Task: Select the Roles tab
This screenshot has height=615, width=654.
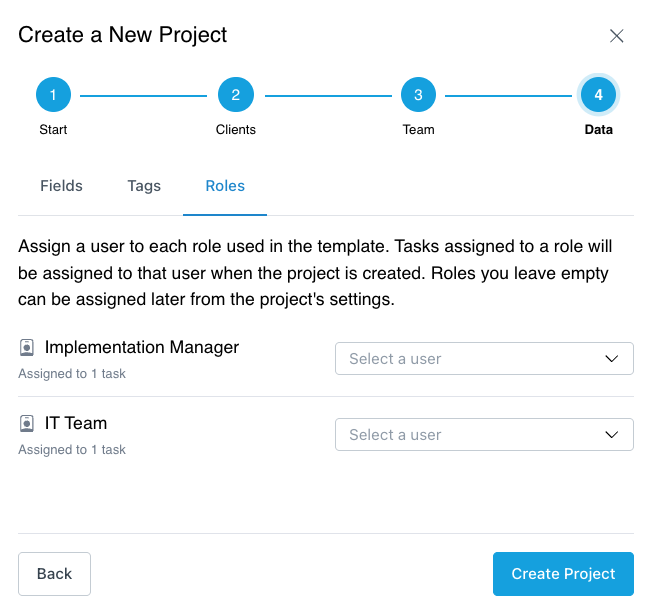Action: [225, 186]
